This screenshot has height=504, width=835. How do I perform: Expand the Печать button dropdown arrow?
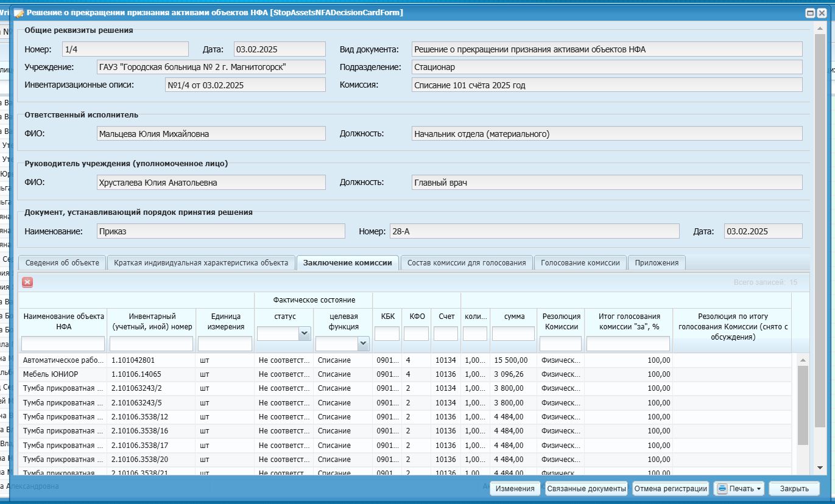(x=759, y=489)
